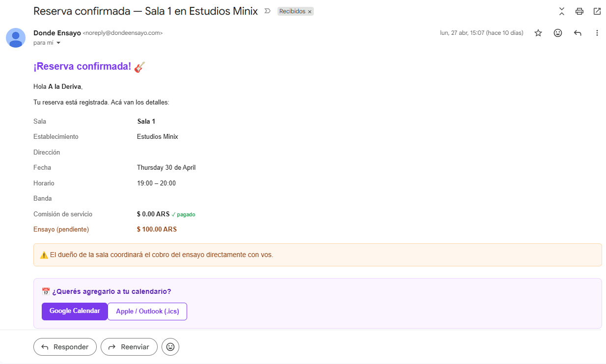Click the '$ 100.00 ARS' rehearsal amount
The width and height of the screenshot is (606, 364).
157,229
